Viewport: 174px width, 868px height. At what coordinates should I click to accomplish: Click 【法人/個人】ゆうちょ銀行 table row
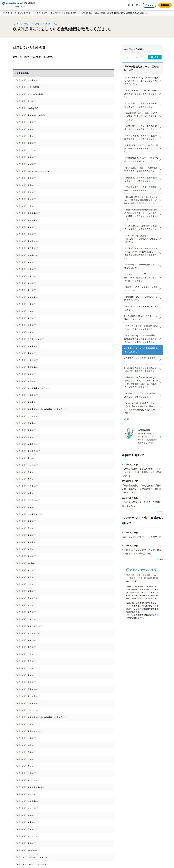tap(64, 416)
